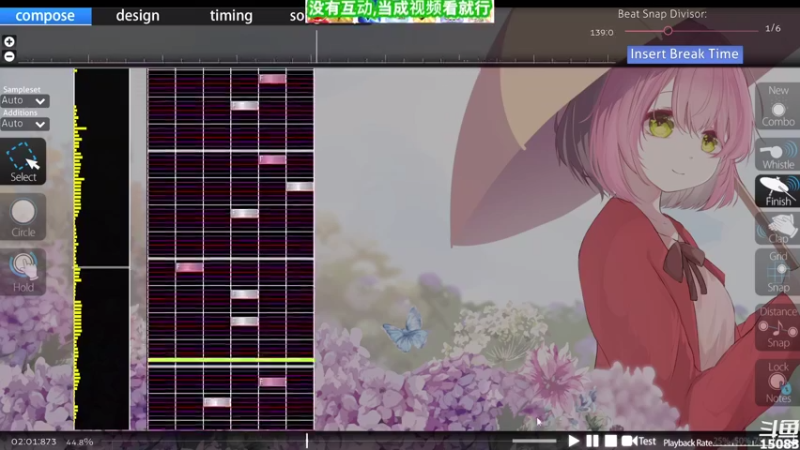This screenshot has height=450, width=800.
Task: Click Insert Break Time button
Action: click(684, 54)
